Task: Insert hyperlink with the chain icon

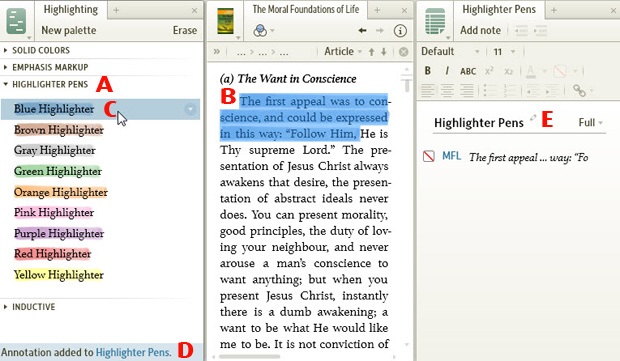Action: point(579,91)
